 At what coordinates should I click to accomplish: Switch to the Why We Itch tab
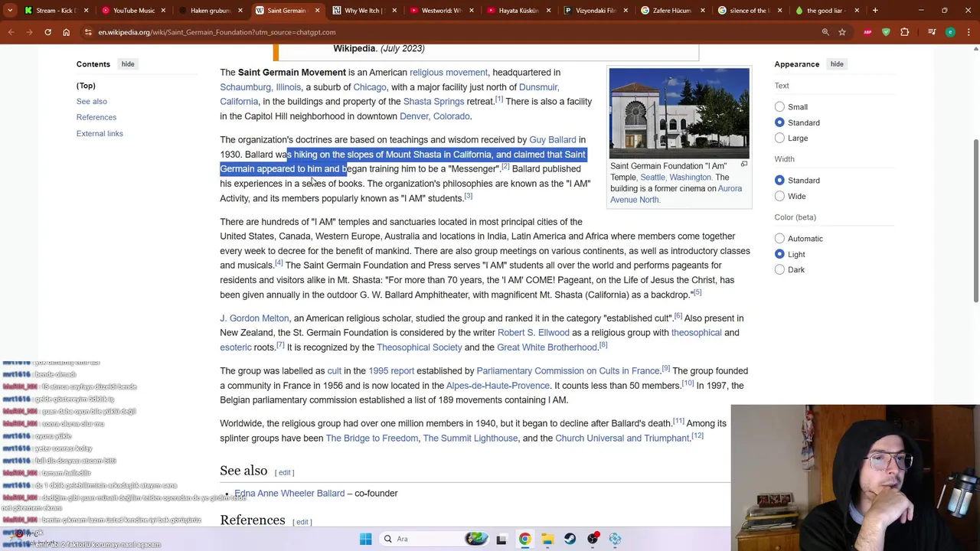coord(364,11)
